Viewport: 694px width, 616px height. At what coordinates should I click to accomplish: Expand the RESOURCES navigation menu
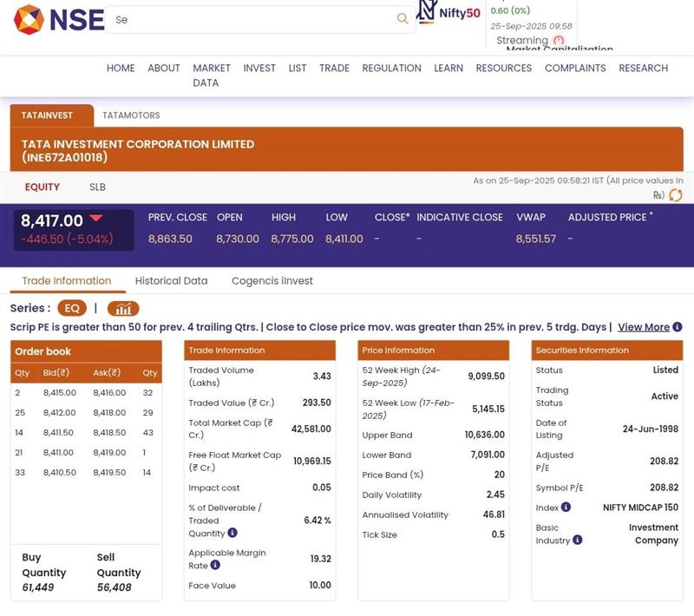pyautogui.click(x=503, y=68)
